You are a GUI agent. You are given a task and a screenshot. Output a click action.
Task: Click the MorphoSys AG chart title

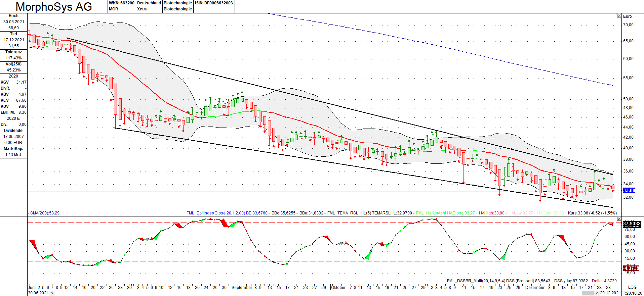(x=54, y=7)
